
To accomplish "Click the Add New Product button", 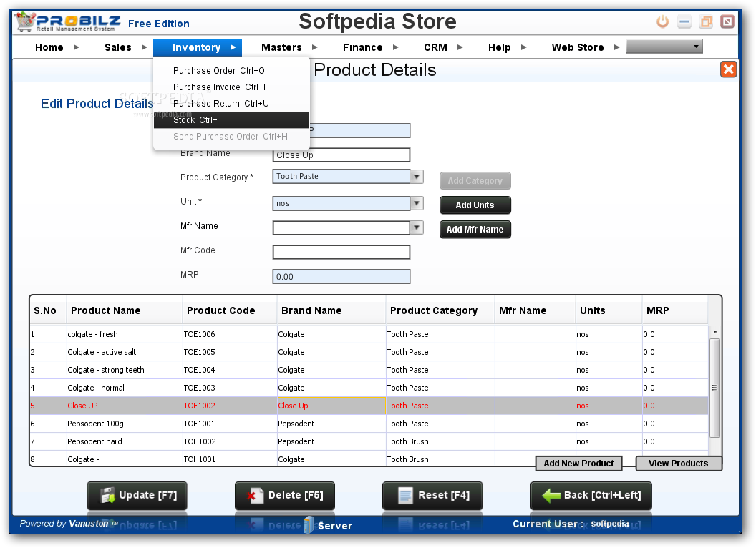I will 578,464.
